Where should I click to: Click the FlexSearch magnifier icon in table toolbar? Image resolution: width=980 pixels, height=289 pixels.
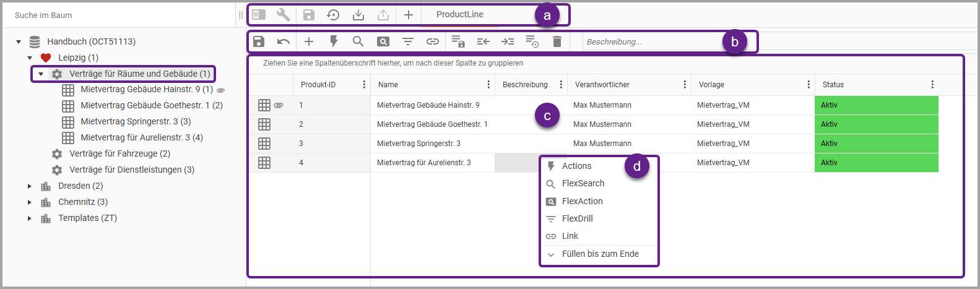coord(358,41)
